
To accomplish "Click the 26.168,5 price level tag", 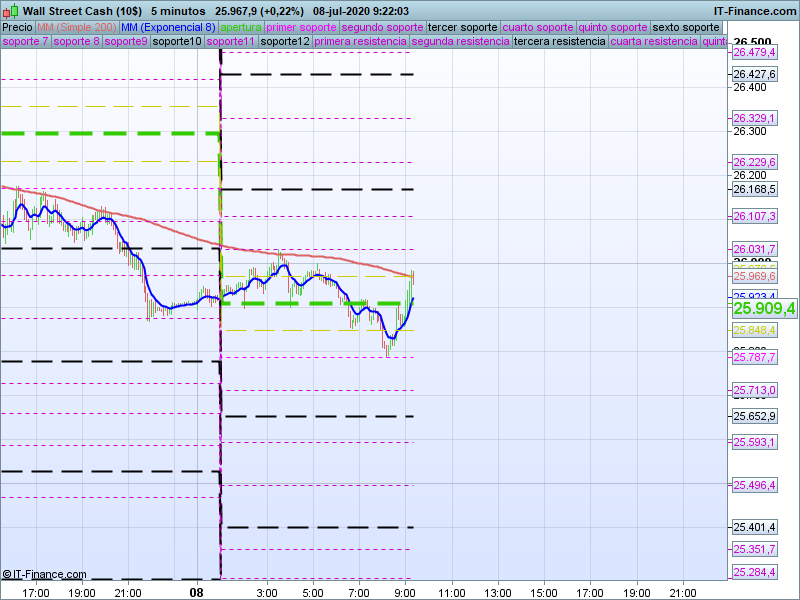I will coord(754,189).
